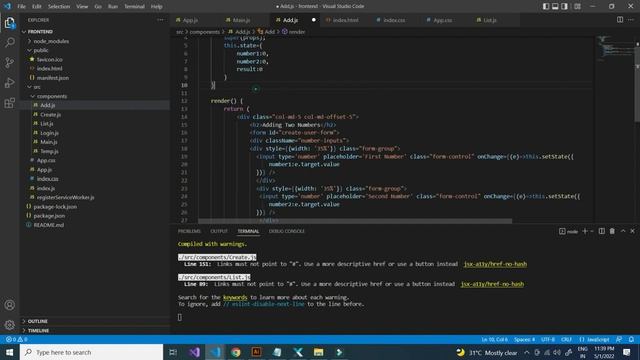The width and height of the screenshot is (640, 360).
Task: Open README.md in the explorer
Action: click(x=49, y=225)
